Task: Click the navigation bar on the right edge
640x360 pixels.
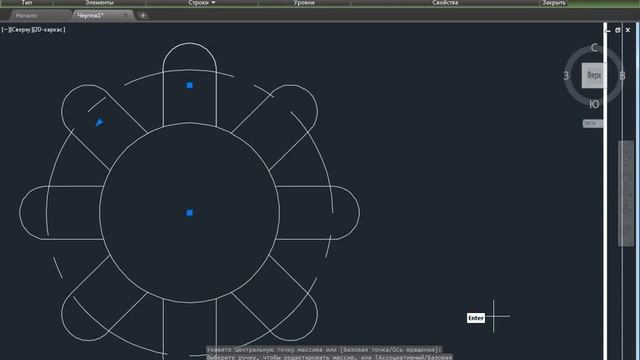Action: pos(626,193)
